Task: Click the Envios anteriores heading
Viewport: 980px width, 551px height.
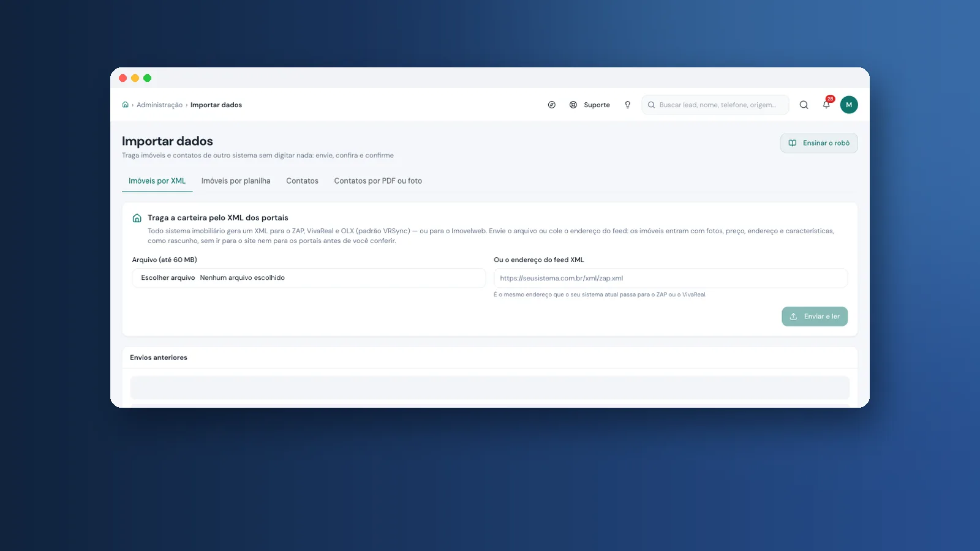Action: point(159,358)
